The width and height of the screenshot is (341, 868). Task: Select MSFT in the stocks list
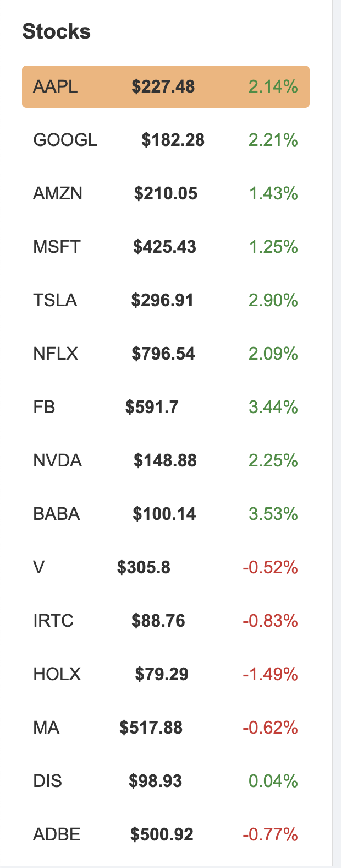tap(57, 247)
